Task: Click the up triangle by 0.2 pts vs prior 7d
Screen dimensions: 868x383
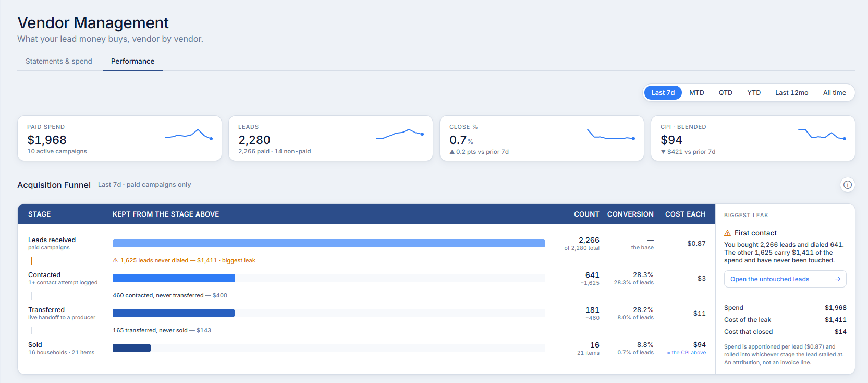Action: click(452, 152)
